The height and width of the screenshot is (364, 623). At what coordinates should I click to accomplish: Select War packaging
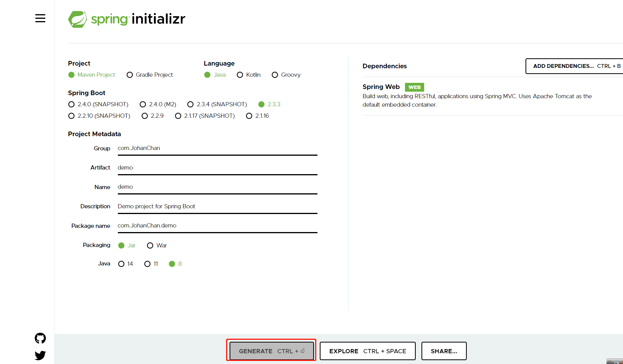157,245
